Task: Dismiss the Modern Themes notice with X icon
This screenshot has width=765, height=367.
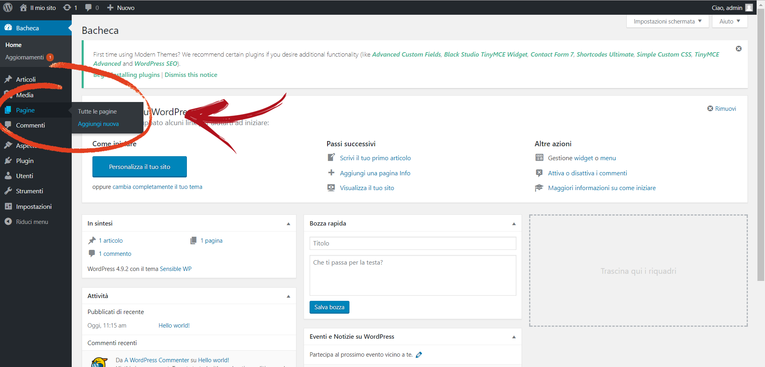Action: 738,49
